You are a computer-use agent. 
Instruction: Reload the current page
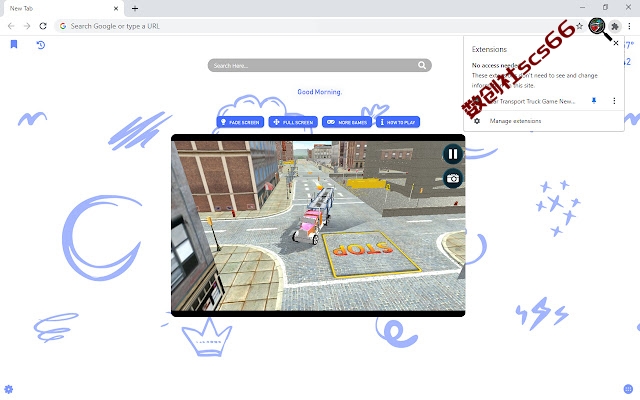(43, 26)
